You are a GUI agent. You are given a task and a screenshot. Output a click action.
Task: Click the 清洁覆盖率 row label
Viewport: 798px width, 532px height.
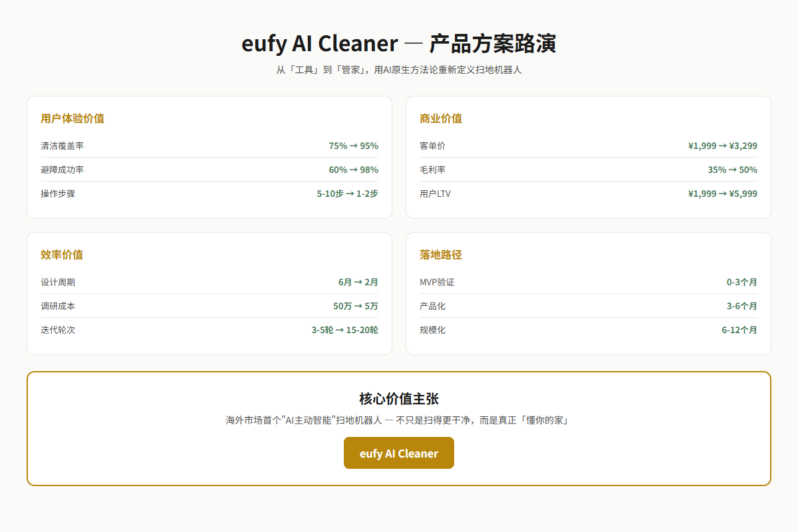(x=62, y=146)
